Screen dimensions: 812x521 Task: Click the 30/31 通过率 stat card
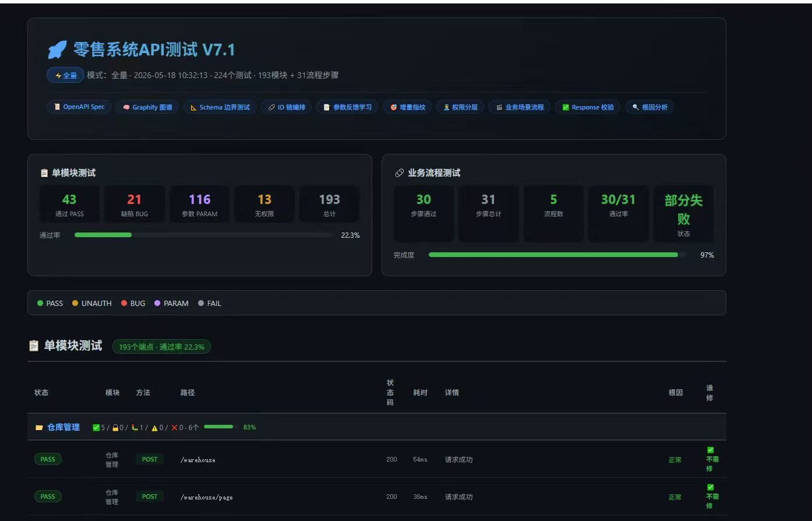(x=619, y=214)
